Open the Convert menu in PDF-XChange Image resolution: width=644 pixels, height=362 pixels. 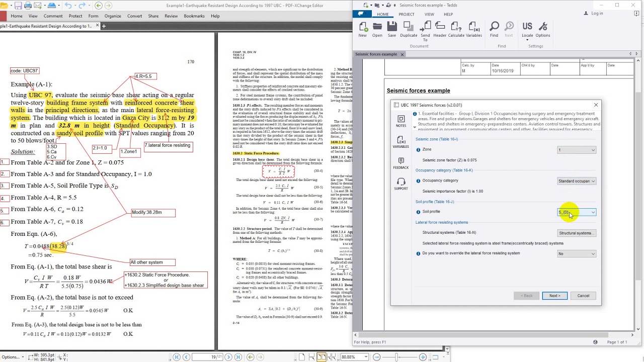click(x=134, y=16)
